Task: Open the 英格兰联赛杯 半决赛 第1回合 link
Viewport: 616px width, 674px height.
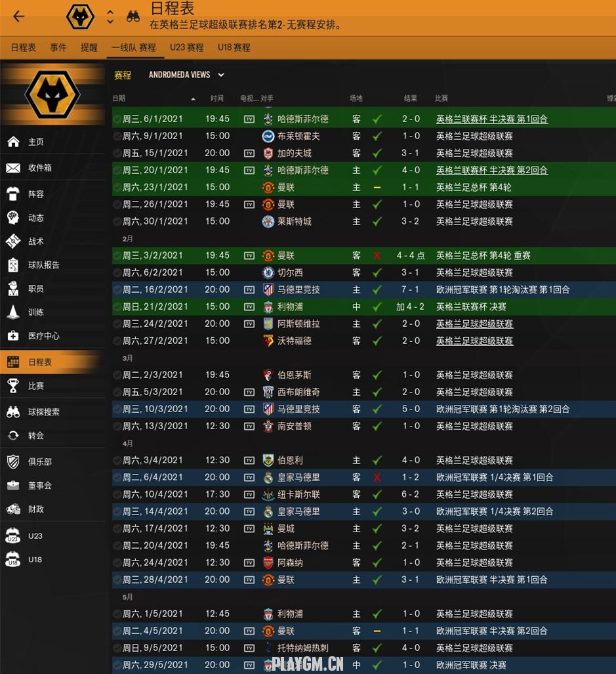Action: (491, 119)
